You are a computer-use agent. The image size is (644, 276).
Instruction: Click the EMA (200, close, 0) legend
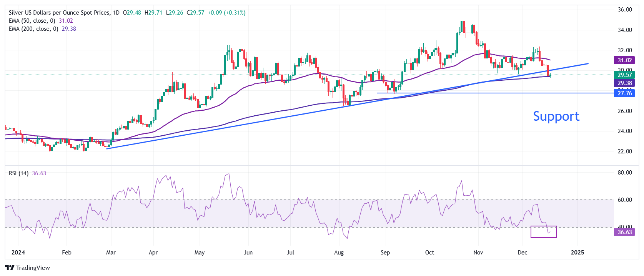point(33,29)
